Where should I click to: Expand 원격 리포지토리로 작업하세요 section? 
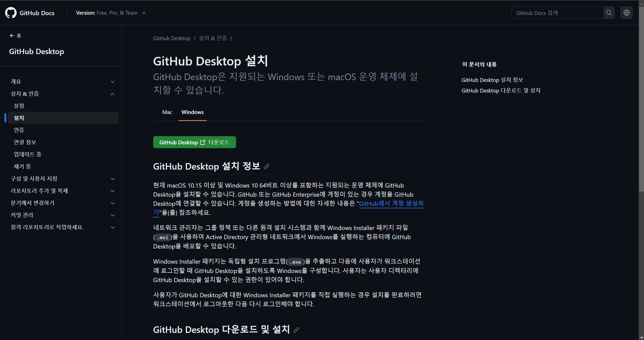63,227
